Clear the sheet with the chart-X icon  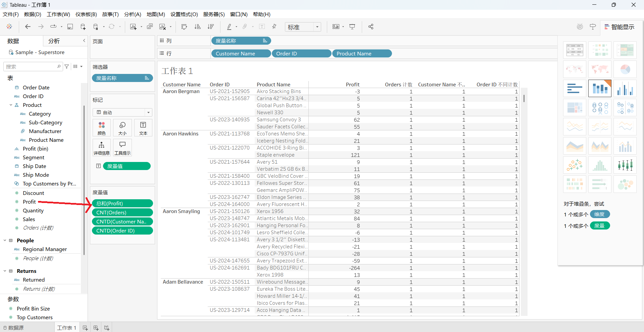[x=163, y=27]
